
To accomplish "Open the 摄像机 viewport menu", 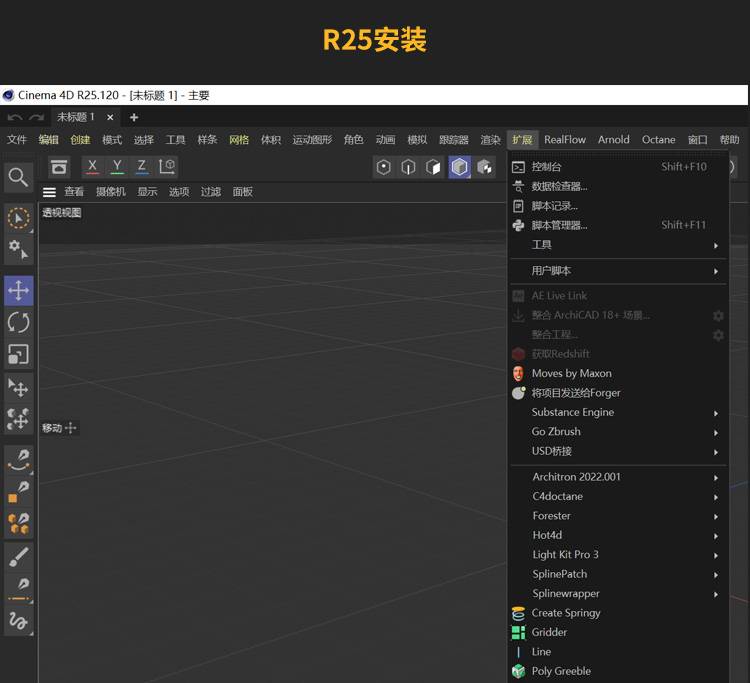I will 110,192.
